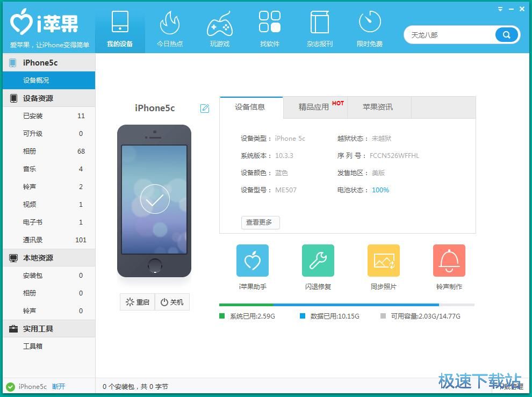Click the blue 数据已用 legend swatch
532x397 pixels.
point(303,316)
